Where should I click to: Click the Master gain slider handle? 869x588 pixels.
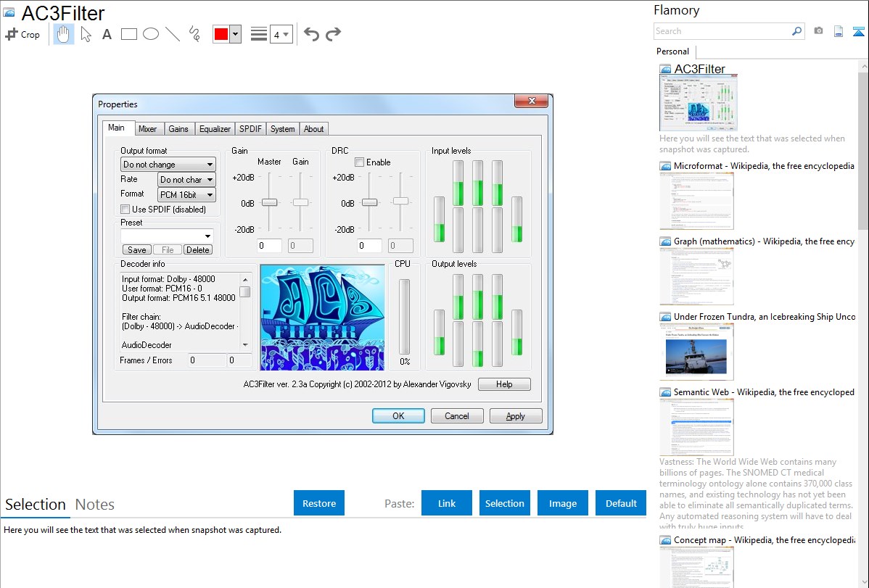coord(269,202)
